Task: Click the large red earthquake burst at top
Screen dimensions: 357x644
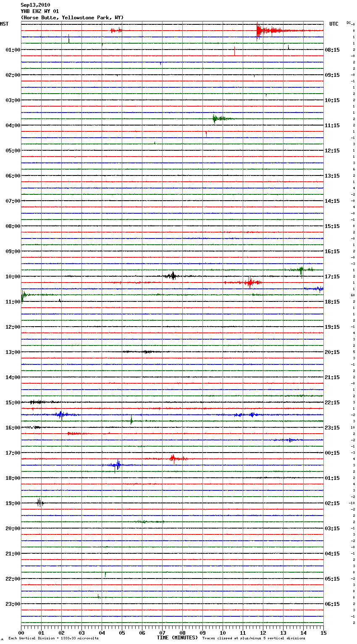Action: click(273, 31)
